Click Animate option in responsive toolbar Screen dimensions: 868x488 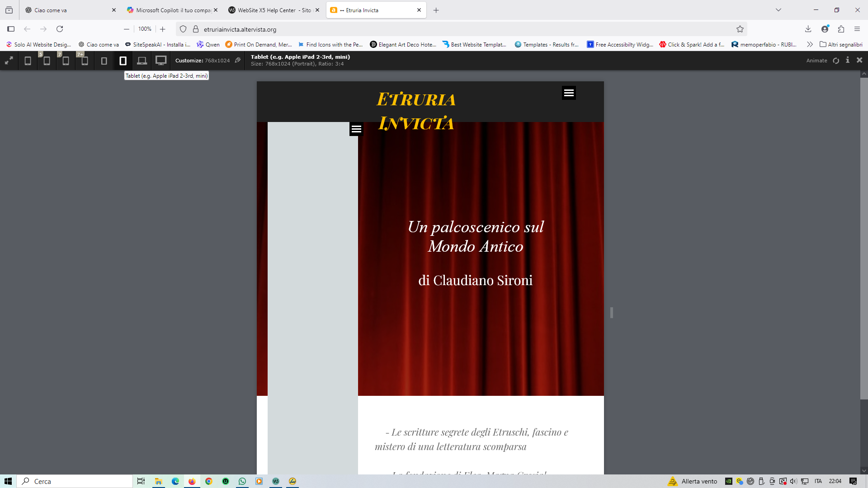[x=816, y=61]
